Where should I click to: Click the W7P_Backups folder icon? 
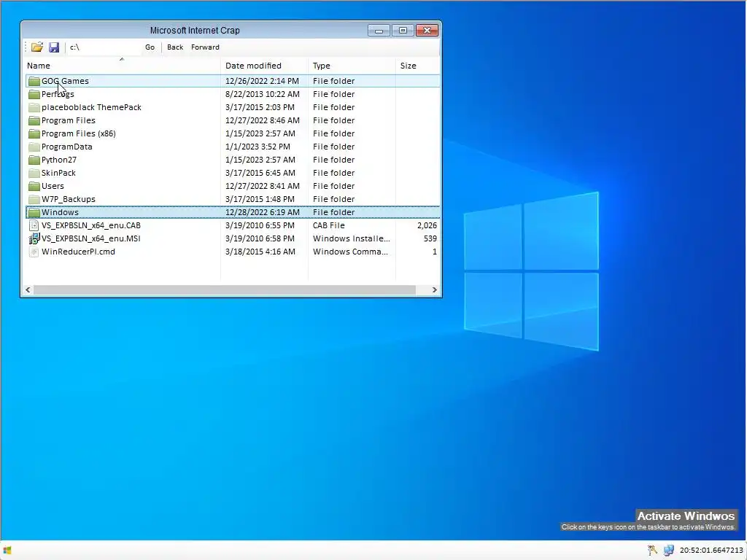pyautogui.click(x=34, y=199)
